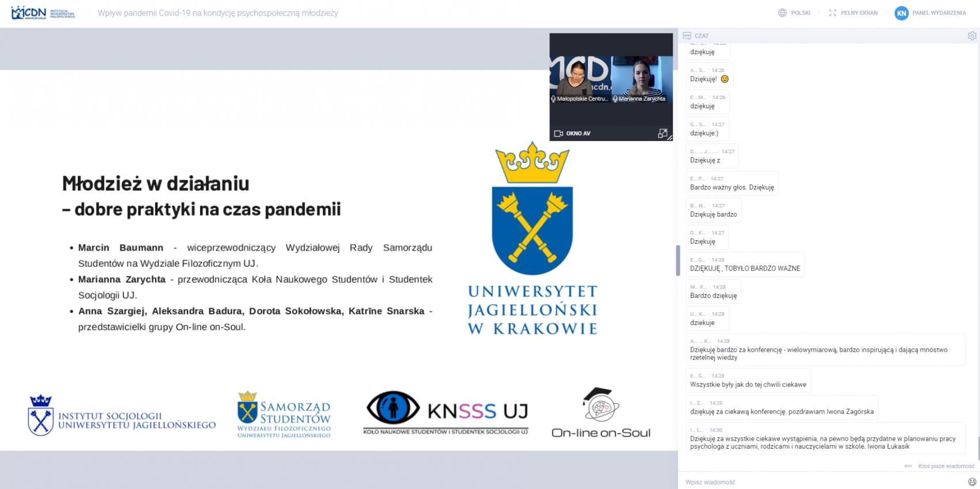Click the globe language icon
Image resolution: width=980 pixels, height=489 pixels.
782,13
